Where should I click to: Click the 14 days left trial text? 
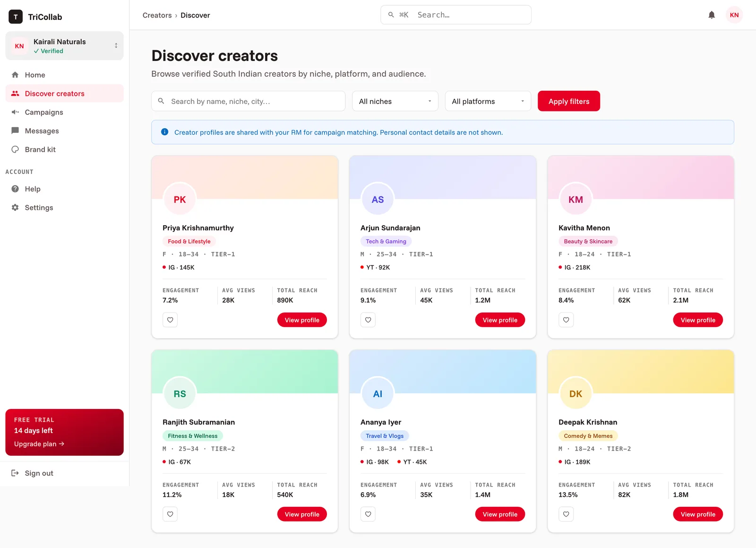[x=34, y=431]
